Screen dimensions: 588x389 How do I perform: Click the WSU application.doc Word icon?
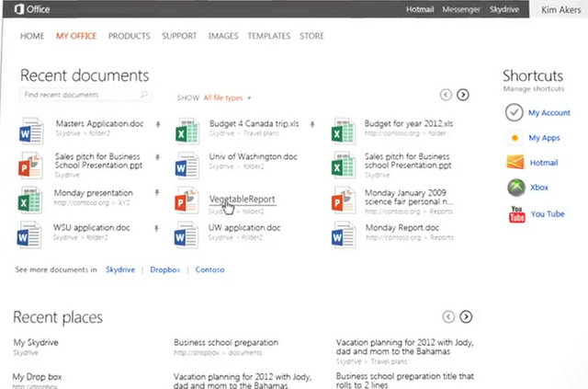coord(29,235)
